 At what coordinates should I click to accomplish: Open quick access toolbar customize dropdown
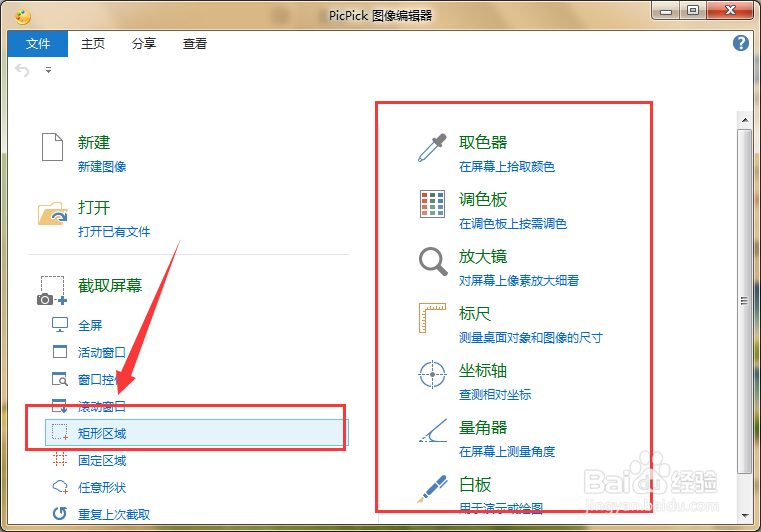point(49,70)
